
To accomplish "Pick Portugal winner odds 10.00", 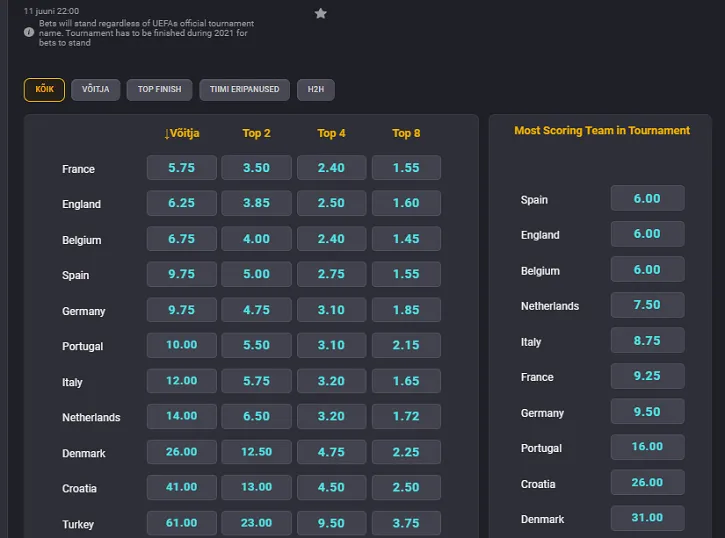I will (182, 345).
